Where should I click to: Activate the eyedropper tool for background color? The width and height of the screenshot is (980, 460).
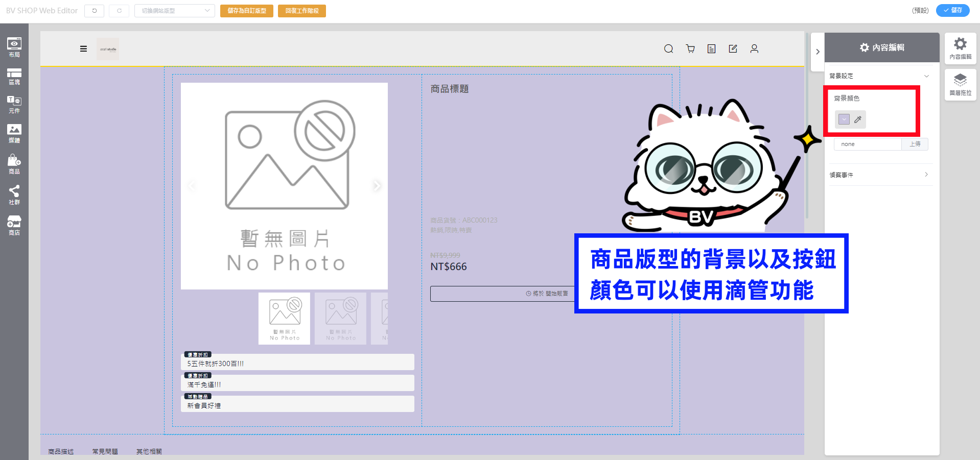858,119
